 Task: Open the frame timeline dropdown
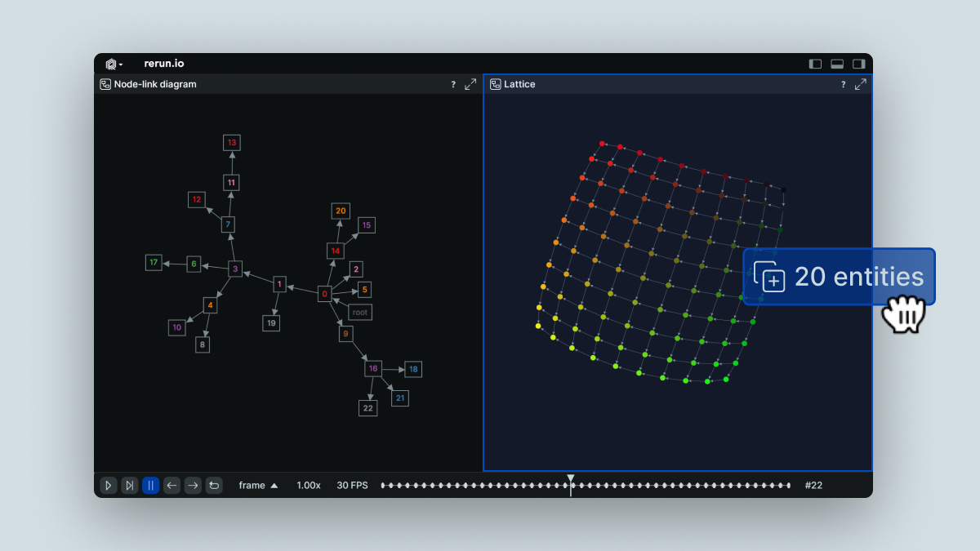[x=258, y=486]
